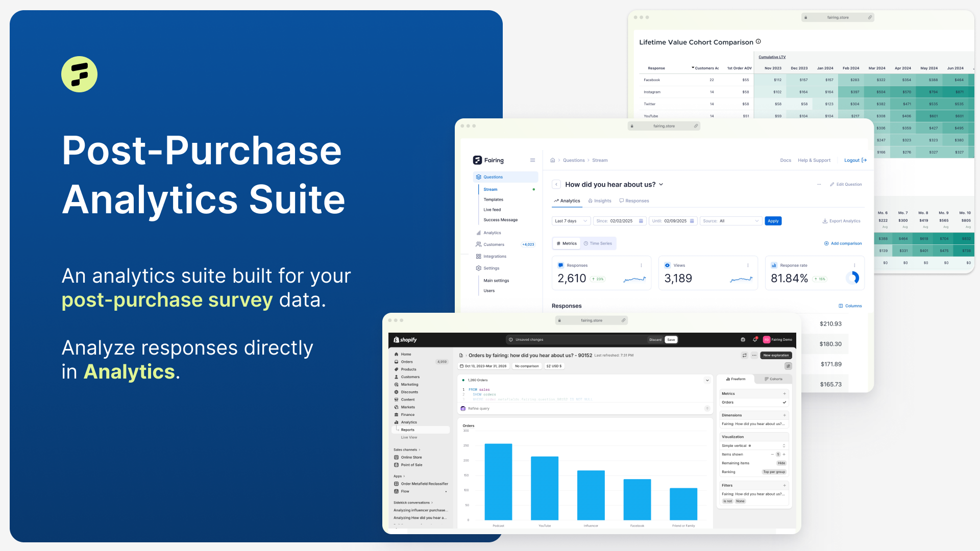The width and height of the screenshot is (980, 551).
Task: Open the more actions dots beside New exploration
Action: click(x=754, y=355)
